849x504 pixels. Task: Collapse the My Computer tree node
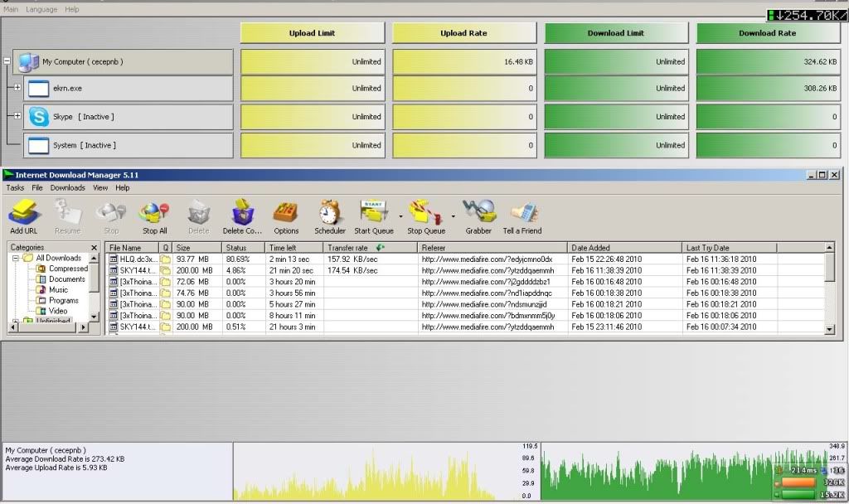click(7, 61)
